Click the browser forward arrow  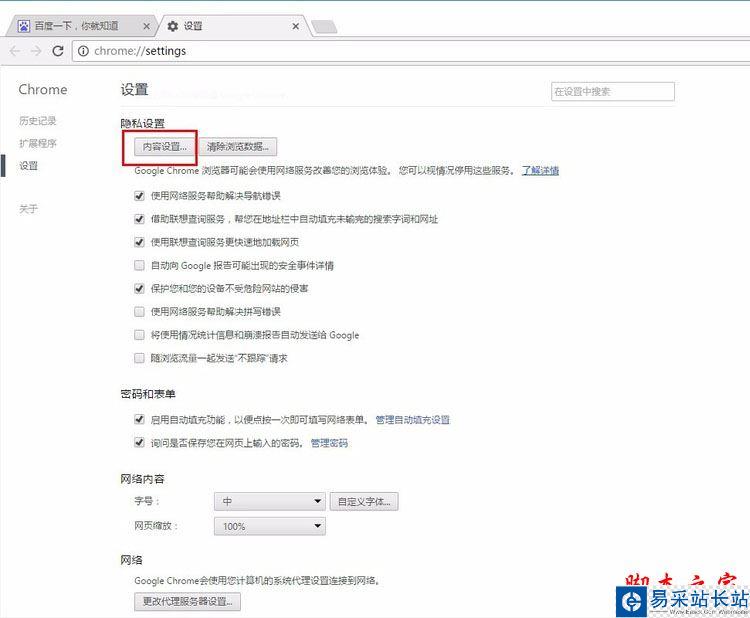[x=36, y=51]
